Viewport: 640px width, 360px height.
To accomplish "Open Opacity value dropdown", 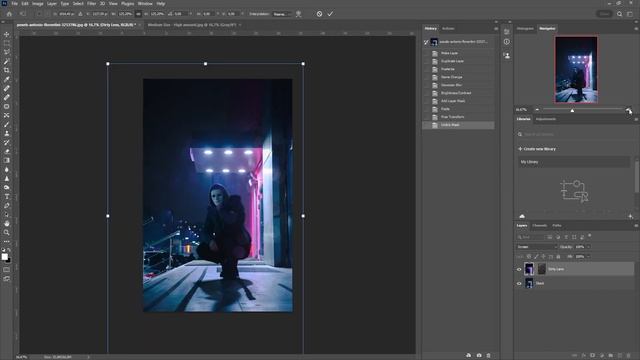I will coord(588,247).
